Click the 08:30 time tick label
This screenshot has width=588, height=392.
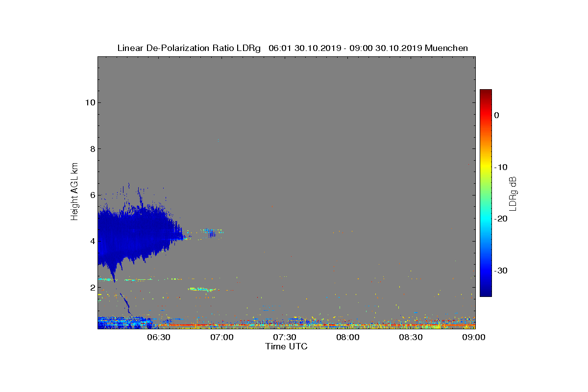point(411,337)
